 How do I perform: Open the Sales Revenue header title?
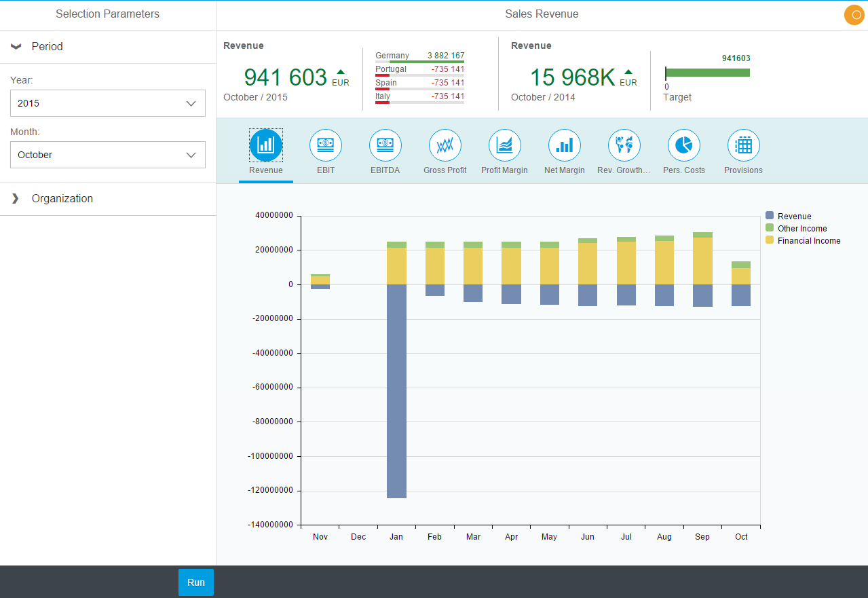click(x=542, y=14)
